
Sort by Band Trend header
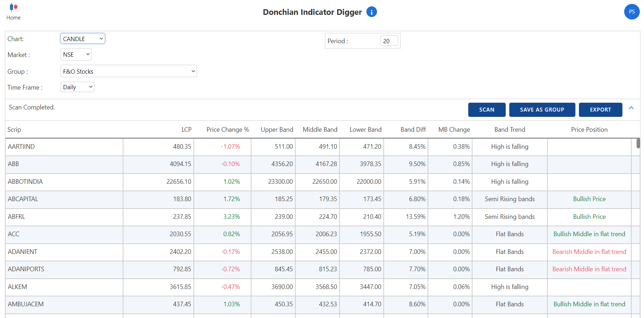coord(510,130)
